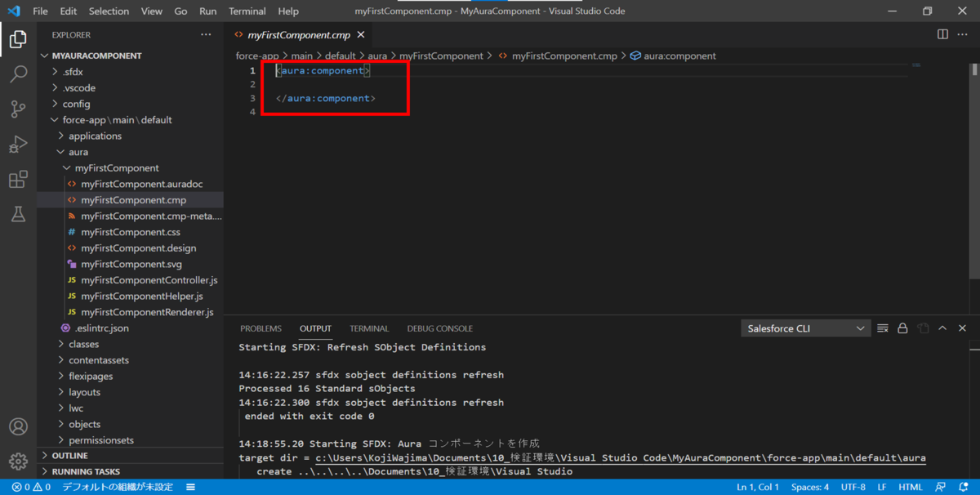Open the Extensions view
980x495 pixels.
tap(18, 180)
